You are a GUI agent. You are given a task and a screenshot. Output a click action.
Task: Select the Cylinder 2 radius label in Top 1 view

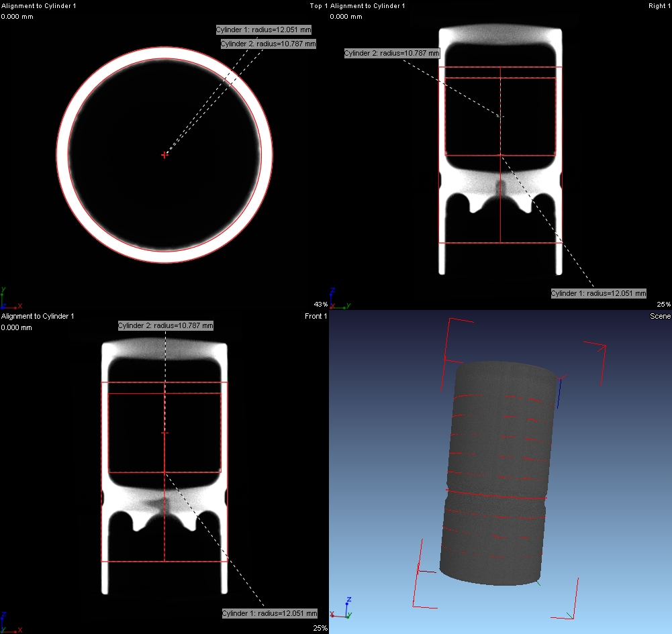268,44
